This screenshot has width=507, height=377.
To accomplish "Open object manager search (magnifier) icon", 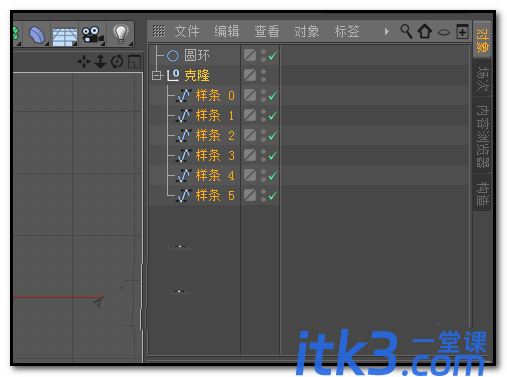I will [x=406, y=32].
